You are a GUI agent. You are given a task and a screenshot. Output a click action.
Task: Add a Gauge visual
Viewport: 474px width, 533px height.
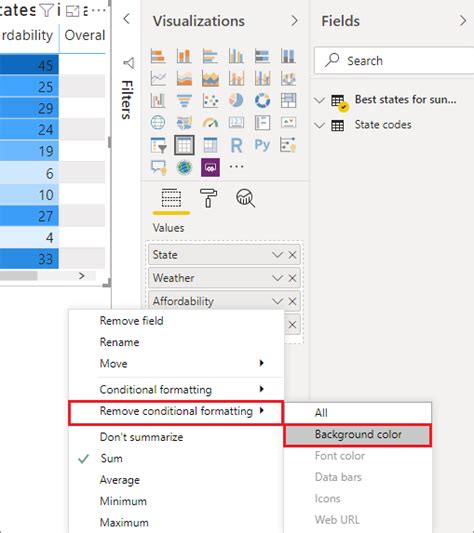coord(210,122)
